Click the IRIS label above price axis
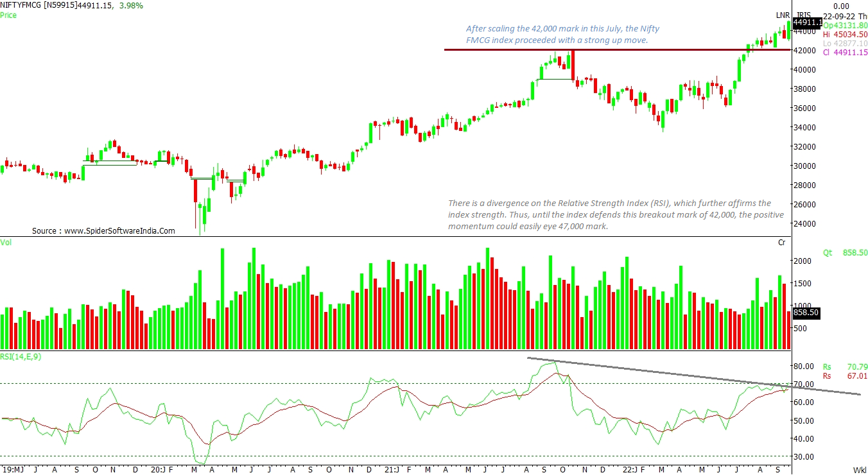Viewport: 868px width, 475px height. coord(804,15)
